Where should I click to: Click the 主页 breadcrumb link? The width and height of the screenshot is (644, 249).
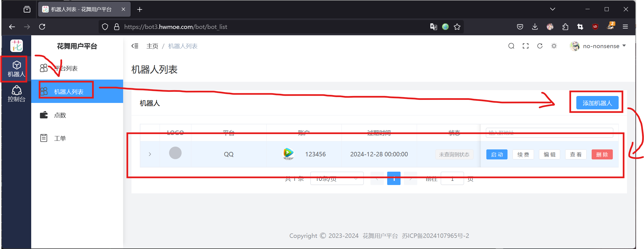(152, 46)
